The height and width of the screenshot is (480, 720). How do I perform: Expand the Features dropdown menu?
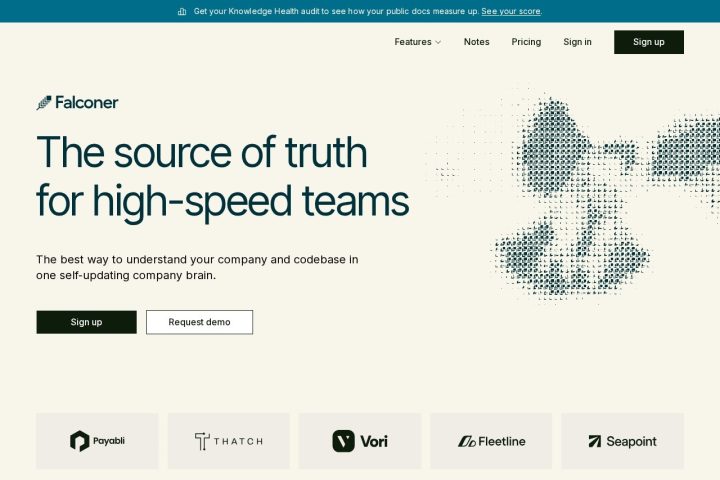click(x=417, y=42)
